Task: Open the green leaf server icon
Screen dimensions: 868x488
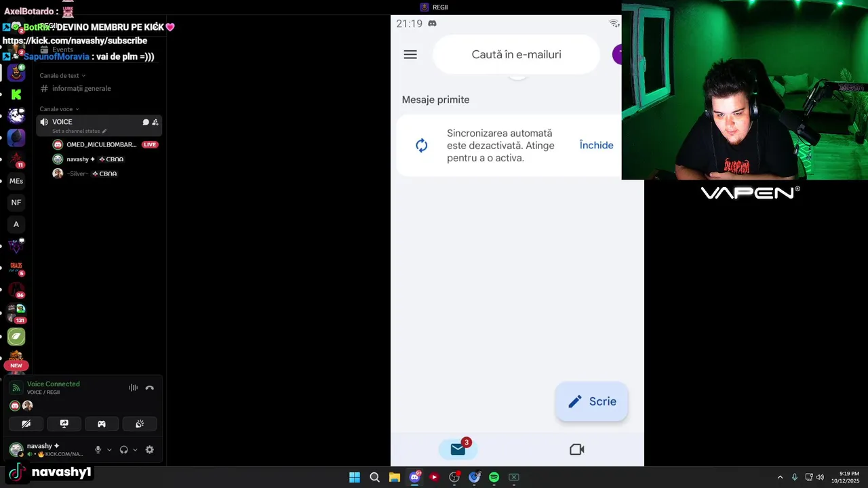Action: pos(16,336)
